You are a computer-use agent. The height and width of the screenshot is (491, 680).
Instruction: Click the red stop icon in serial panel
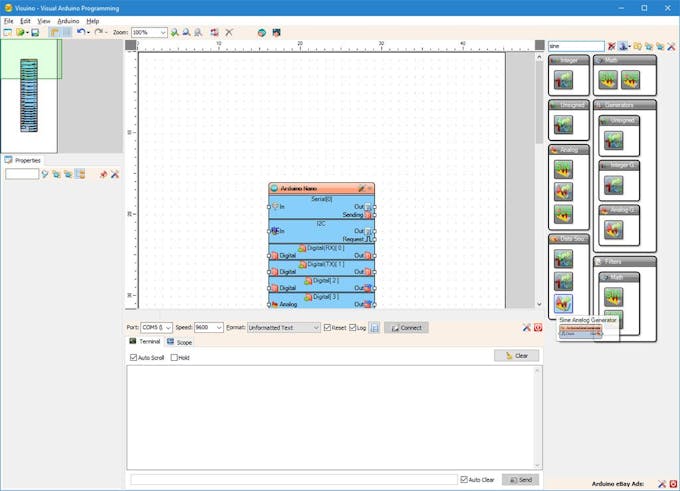pos(538,327)
